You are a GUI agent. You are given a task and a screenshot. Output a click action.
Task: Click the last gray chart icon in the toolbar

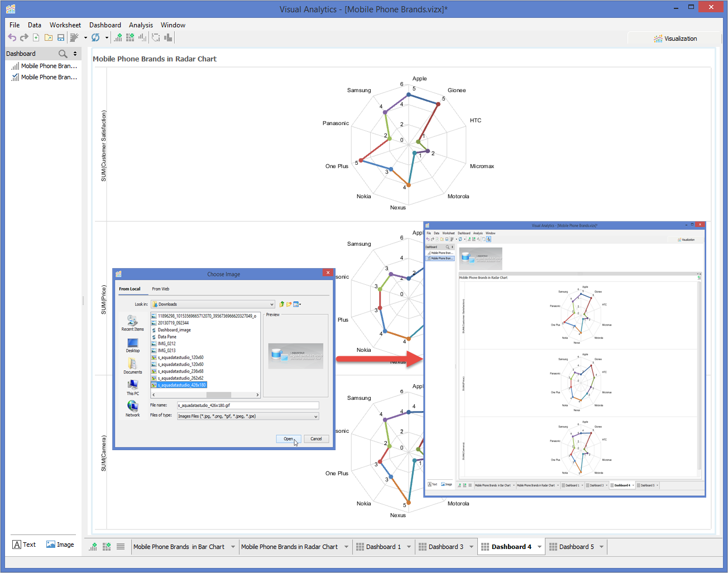coord(168,37)
